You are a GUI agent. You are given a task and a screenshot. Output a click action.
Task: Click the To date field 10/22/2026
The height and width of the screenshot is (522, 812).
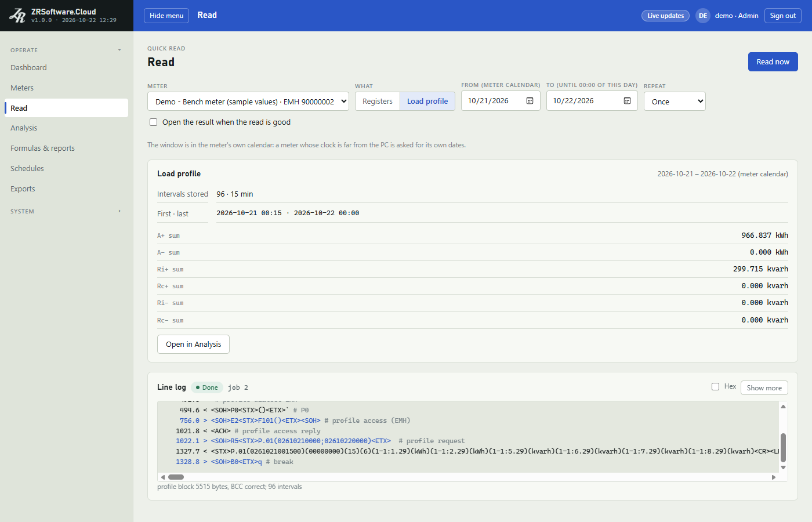592,101
